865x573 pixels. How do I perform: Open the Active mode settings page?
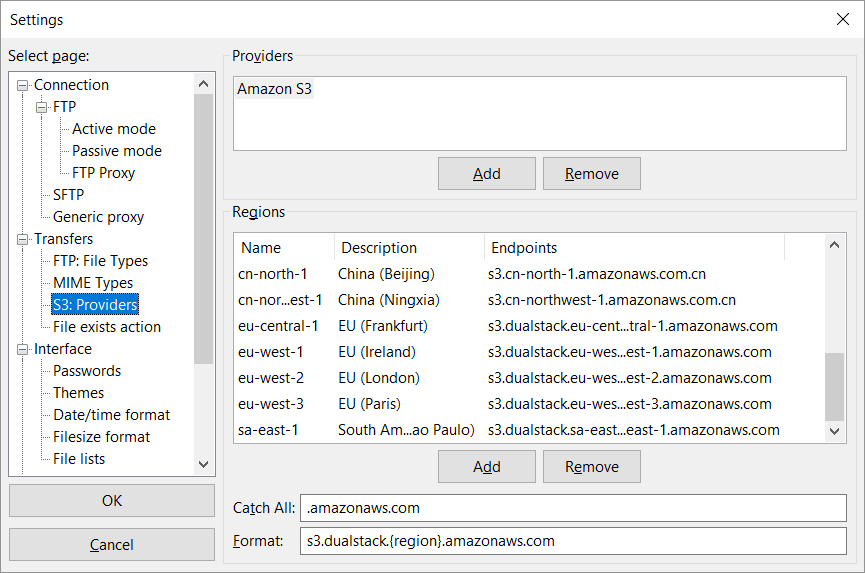114,128
